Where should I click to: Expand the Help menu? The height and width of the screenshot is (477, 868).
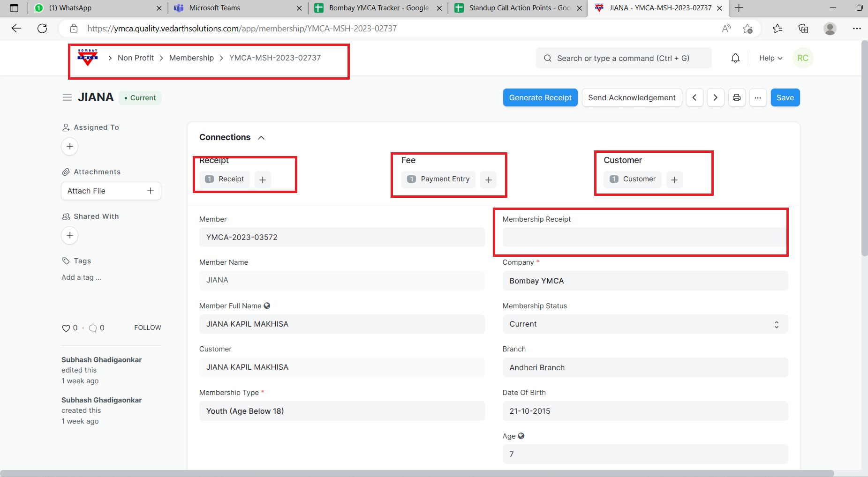pos(770,58)
